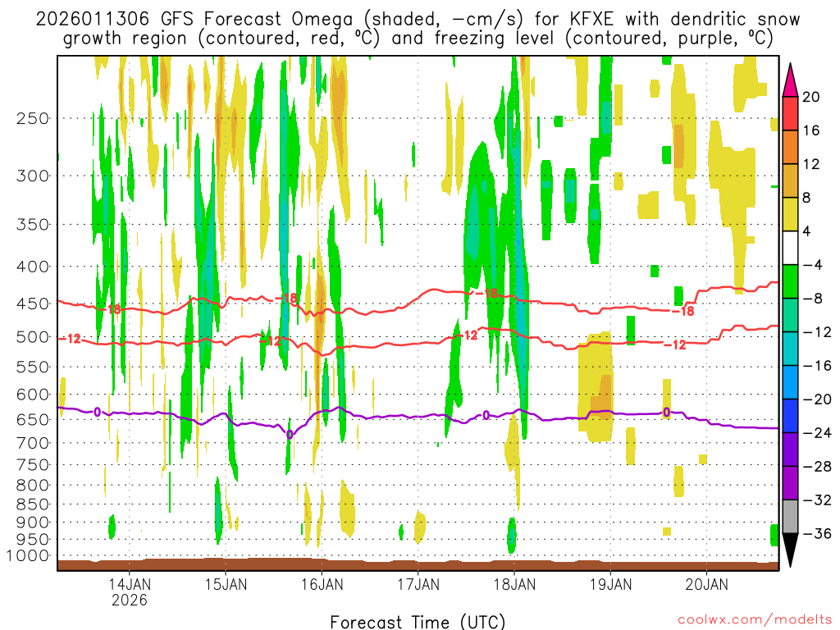Screen dimensions: 840x630
Task: Select the 18JAN time axis label
Action: click(514, 584)
